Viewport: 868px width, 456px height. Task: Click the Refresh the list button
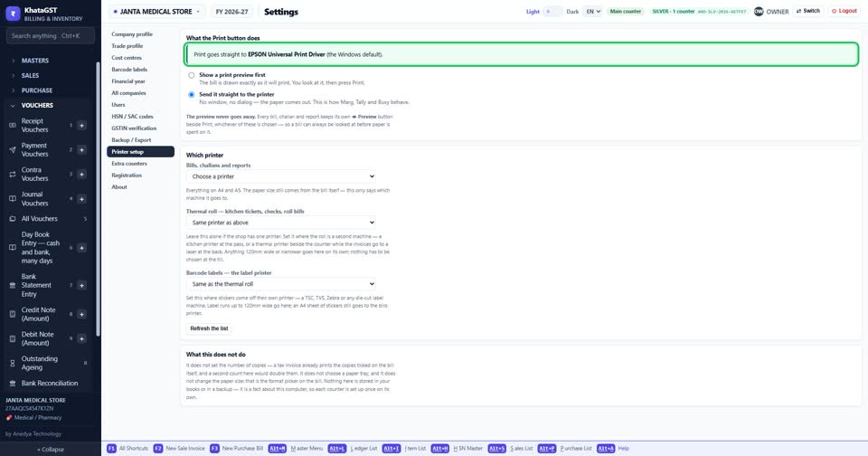pyautogui.click(x=209, y=328)
